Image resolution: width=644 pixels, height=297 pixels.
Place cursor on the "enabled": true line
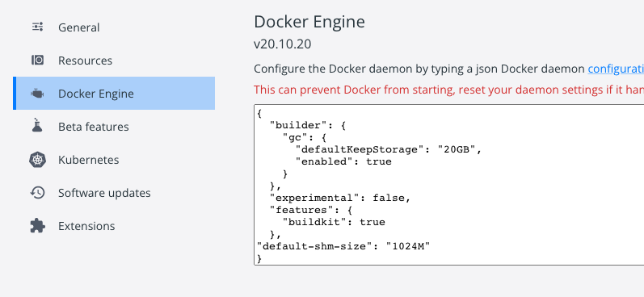(x=343, y=161)
